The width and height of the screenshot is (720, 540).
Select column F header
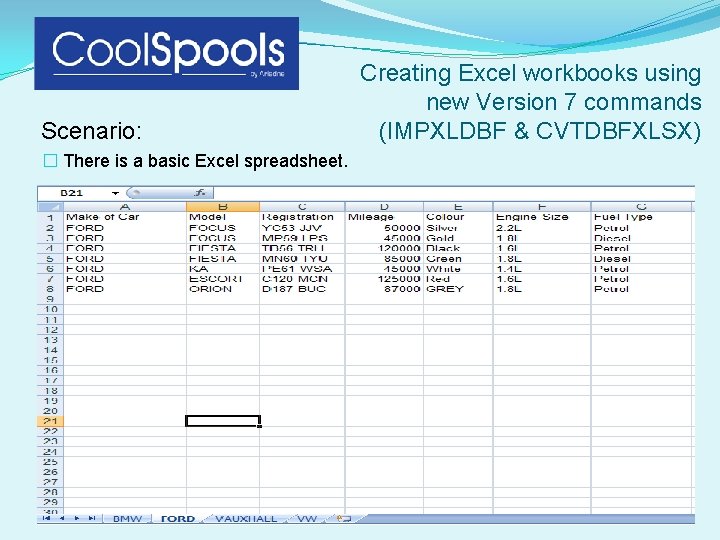click(x=542, y=207)
